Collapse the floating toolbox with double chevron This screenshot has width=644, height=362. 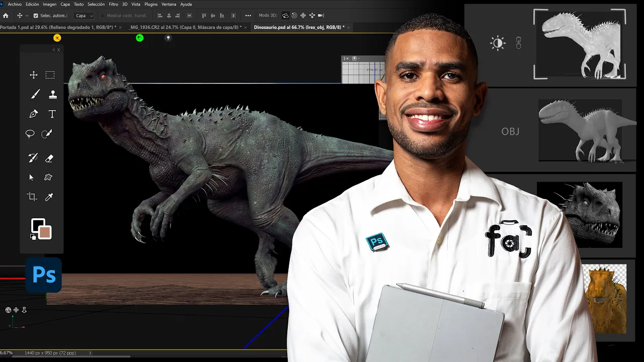coord(54,50)
